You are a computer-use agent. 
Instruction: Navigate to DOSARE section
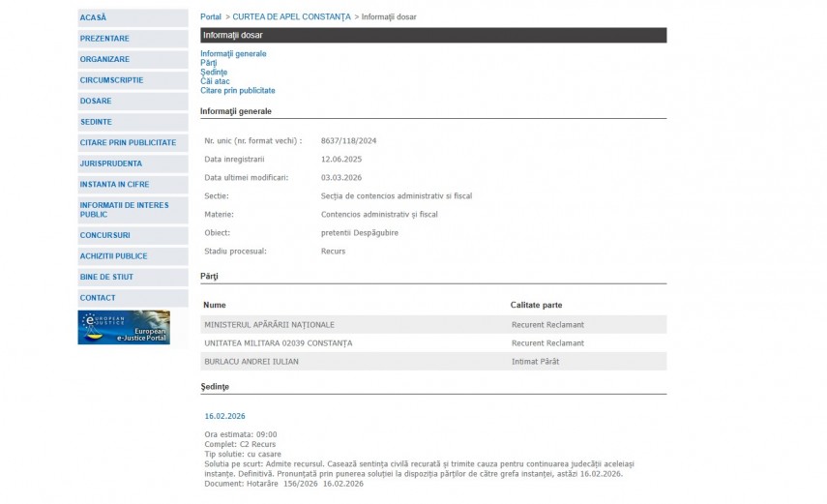(96, 101)
